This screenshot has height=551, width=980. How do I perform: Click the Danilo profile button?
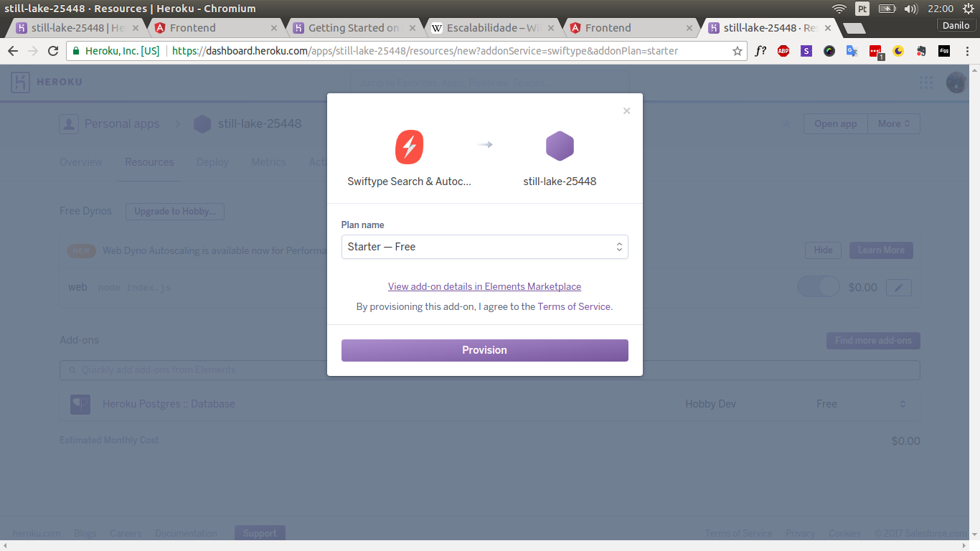pyautogui.click(x=956, y=26)
